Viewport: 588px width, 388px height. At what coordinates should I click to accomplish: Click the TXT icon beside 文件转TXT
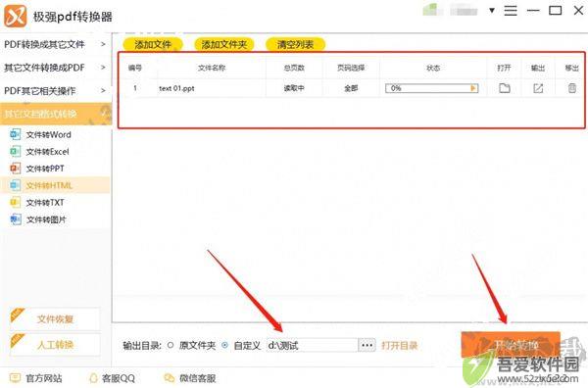(15, 203)
